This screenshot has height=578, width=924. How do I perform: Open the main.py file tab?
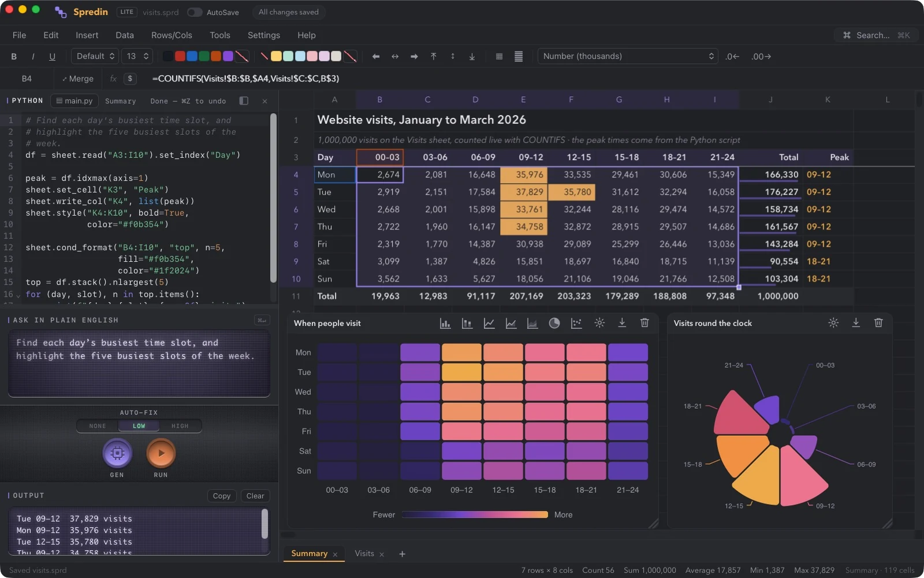[74, 101]
